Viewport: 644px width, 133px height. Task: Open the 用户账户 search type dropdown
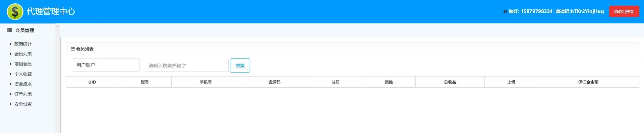(x=106, y=65)
